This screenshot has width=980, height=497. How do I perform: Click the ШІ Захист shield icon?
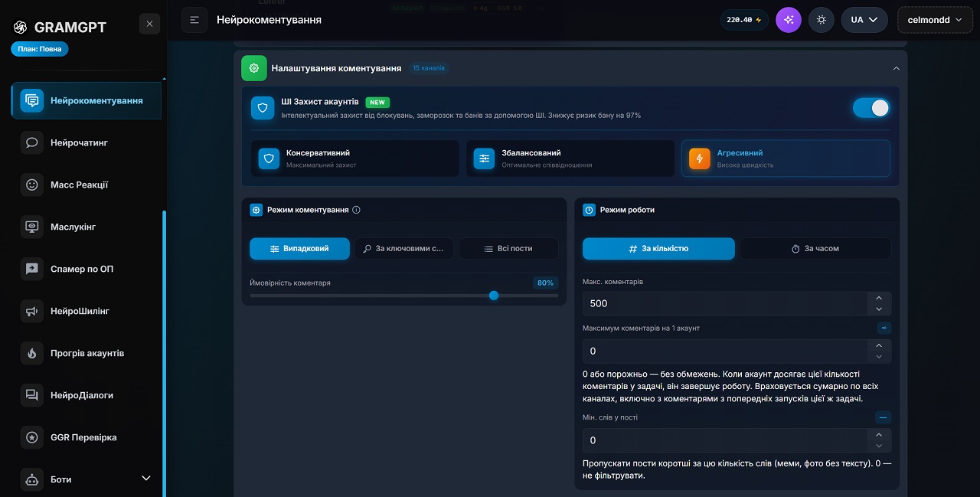pos(263,108)
